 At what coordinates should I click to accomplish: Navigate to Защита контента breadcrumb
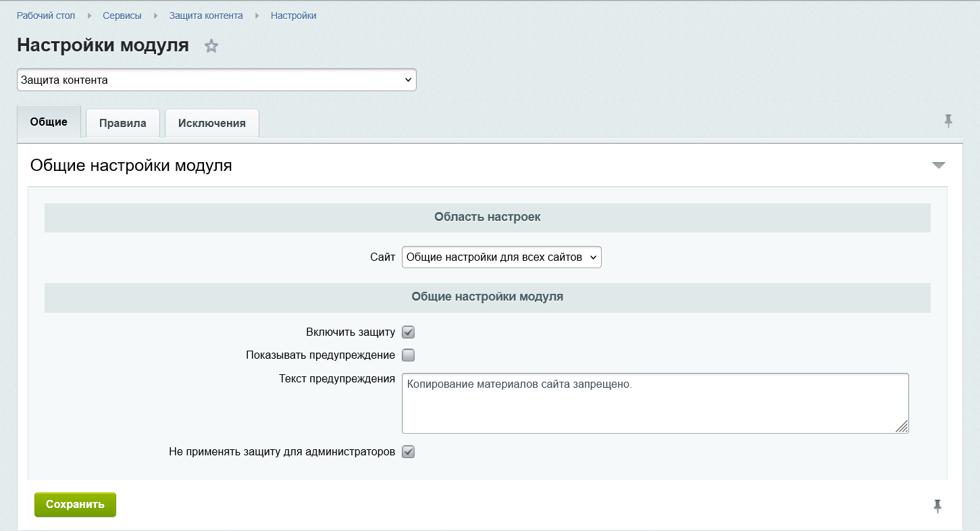205,15
